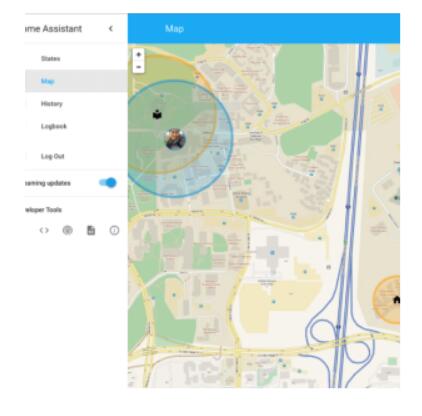Click the home icon in the orange zone
This screenshot has height=416, width=422.
tap(396, 300)
